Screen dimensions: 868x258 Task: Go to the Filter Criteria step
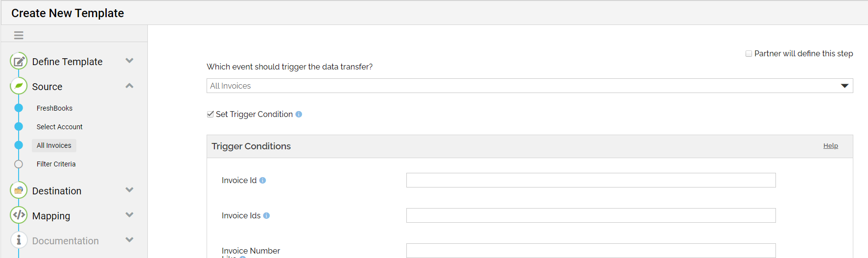pos(56,164)
